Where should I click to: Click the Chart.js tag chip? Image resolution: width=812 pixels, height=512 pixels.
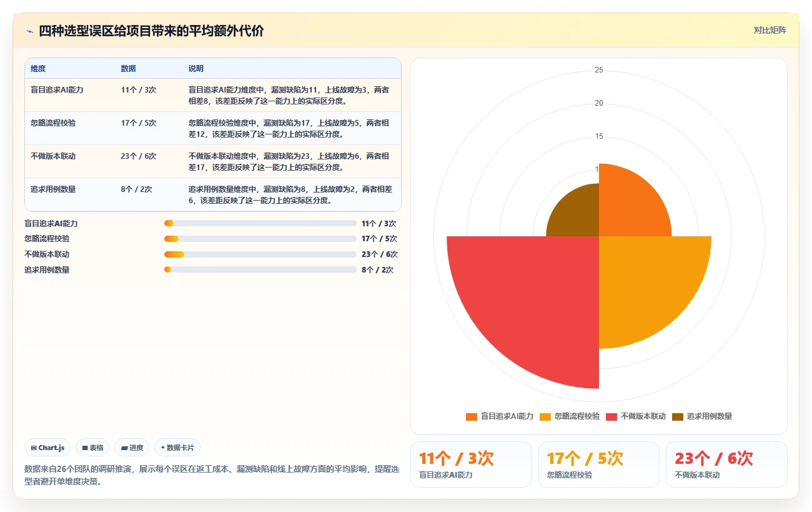tap(47, 448)
